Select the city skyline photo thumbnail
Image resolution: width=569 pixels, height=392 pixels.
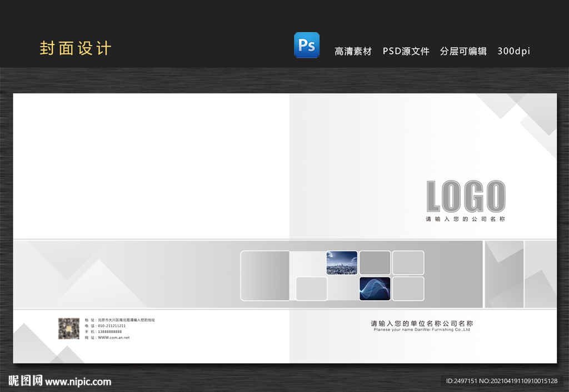point(342,263)
